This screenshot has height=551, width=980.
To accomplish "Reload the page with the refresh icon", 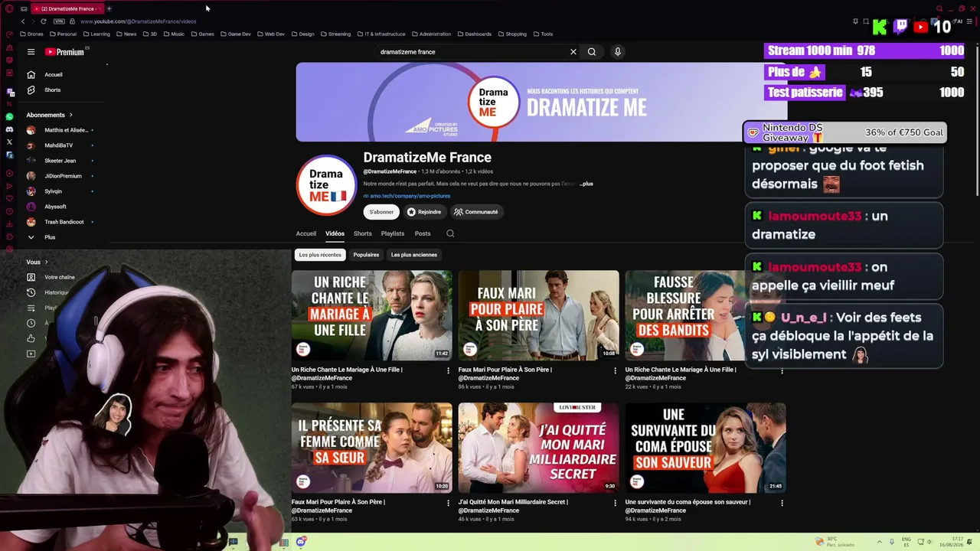I will 43,21.
